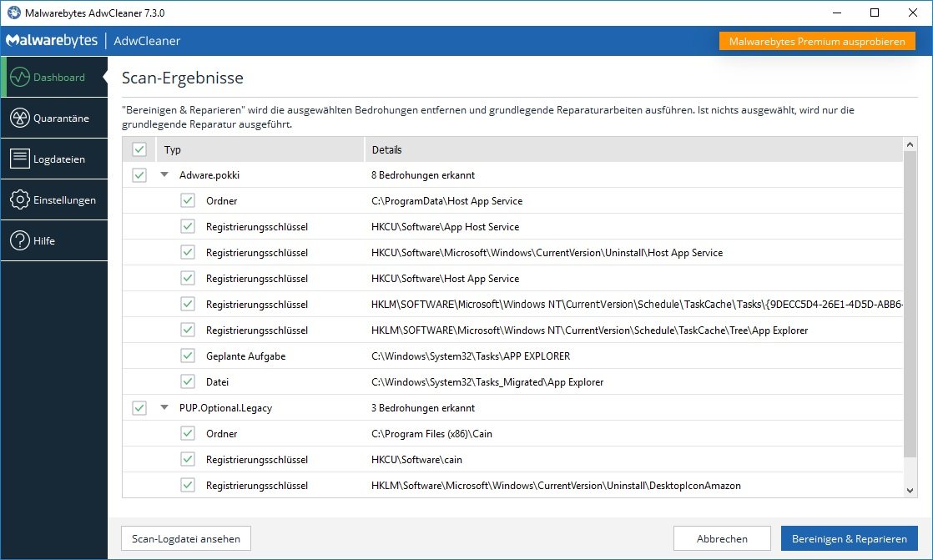The height and width of the screenshot is (560, 933).
Task: Uncheck the Geplante Aufgabe entry checkbox
Action: (x=188, y=356)
